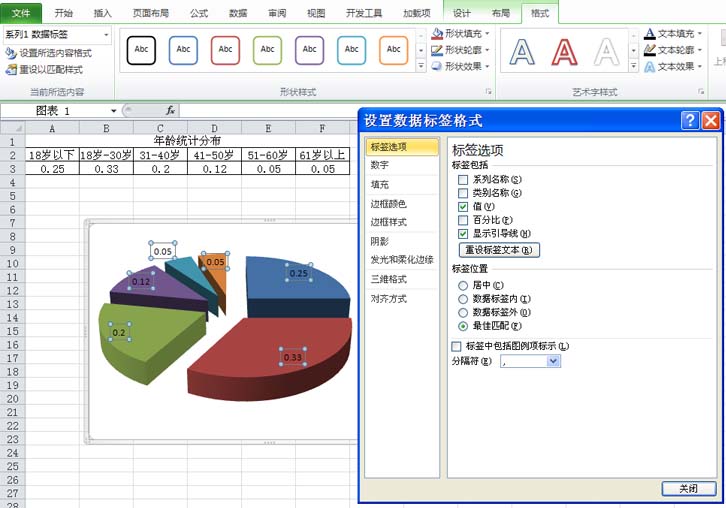Choose the faint white WordArt A style
The height and width of the screenshot is (508, 726).
click(607, 52)
